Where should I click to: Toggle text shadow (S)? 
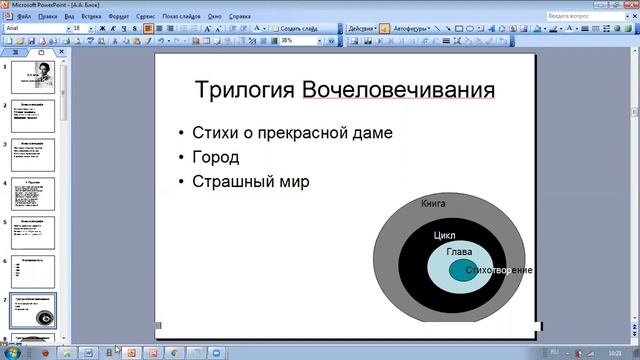135,28
